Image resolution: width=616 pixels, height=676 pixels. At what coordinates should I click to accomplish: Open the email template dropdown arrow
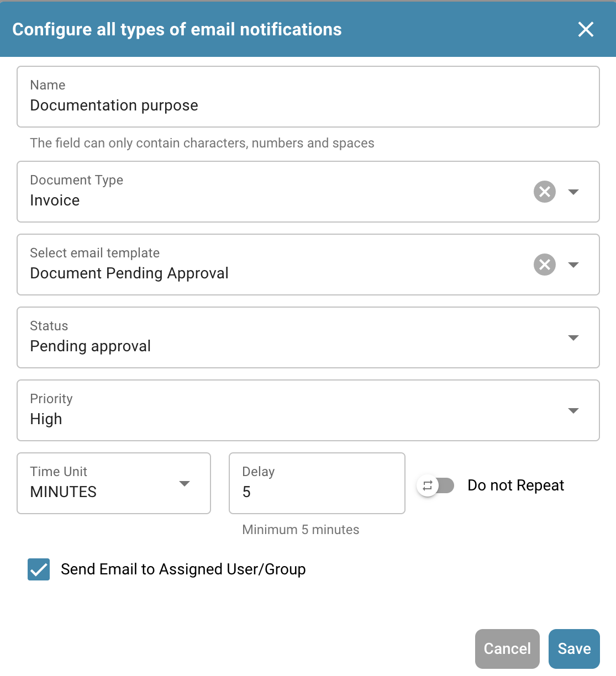[x=573, y=265]
